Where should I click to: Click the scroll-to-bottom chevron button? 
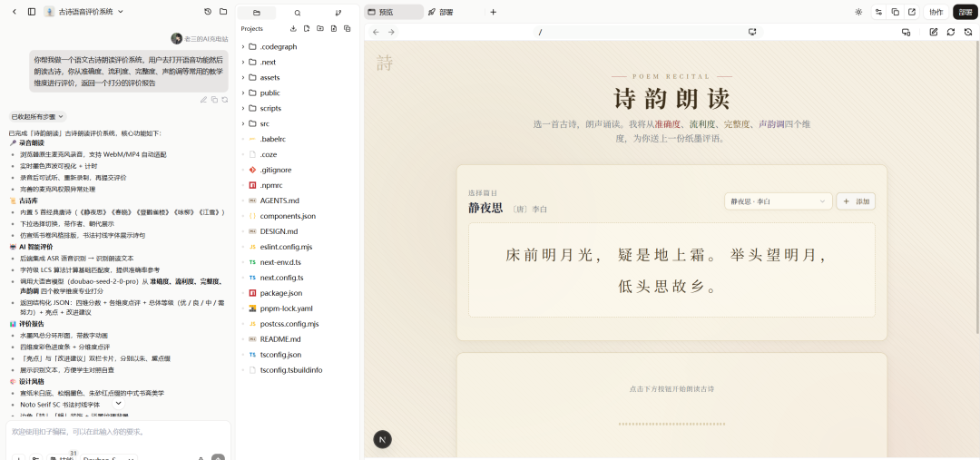pyautogui.click(x=118, y=404)
